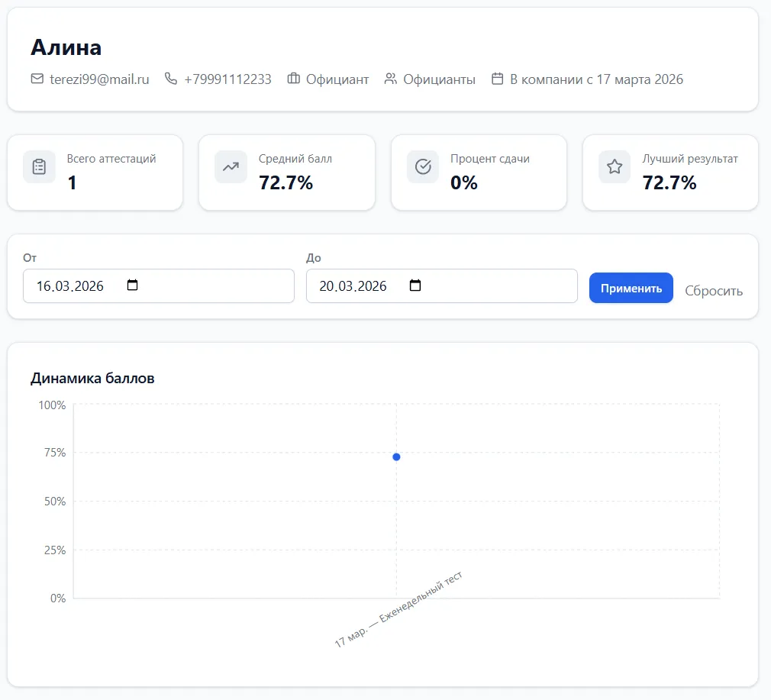
Task: Click the Средний балл label
Action: click(295, 159)
